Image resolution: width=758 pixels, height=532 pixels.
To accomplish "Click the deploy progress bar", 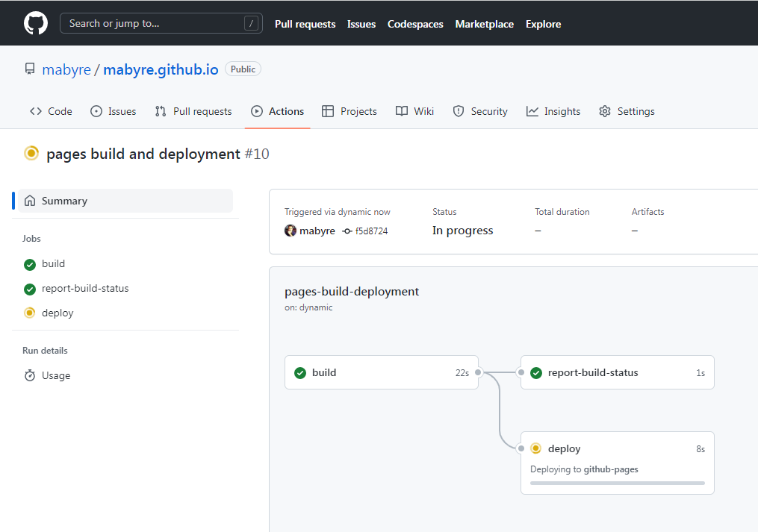I will pos(618,484).
